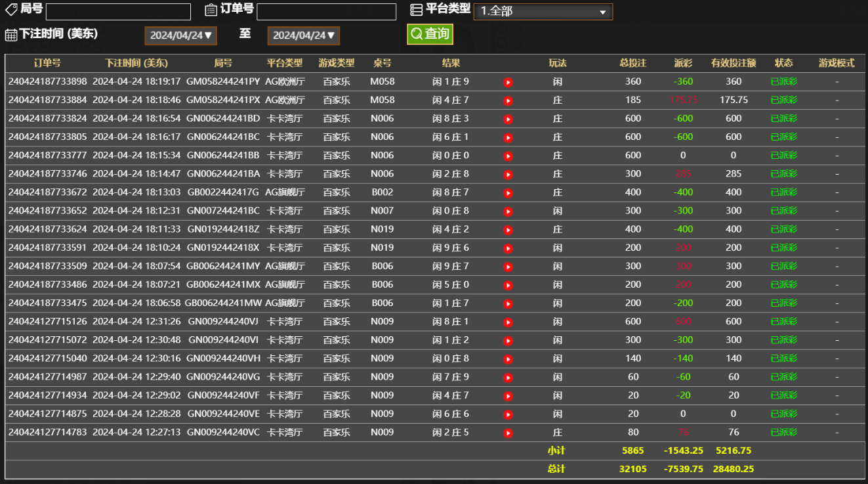Click the 状态 column header

pos(784,63)
